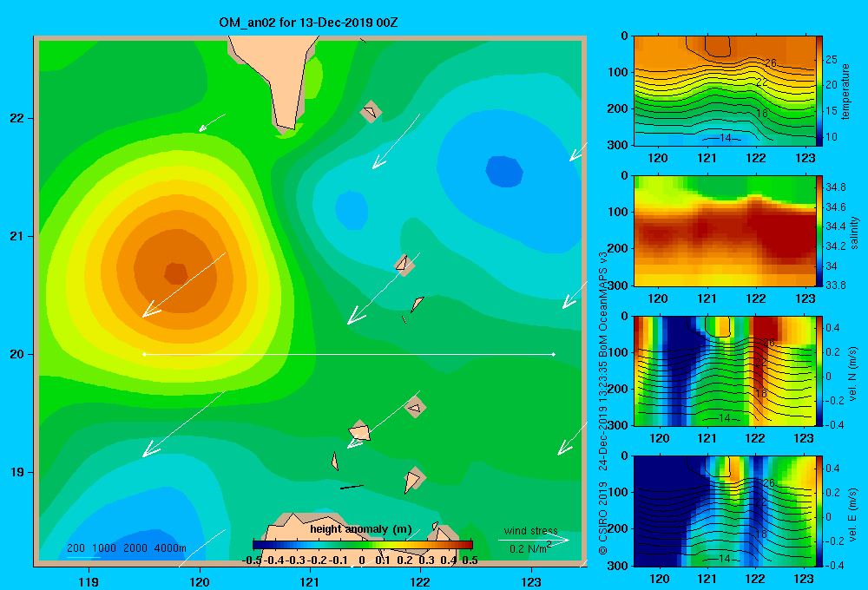
Task: Click the '25' tick on the temperature scale
Action: click(832, 59)
